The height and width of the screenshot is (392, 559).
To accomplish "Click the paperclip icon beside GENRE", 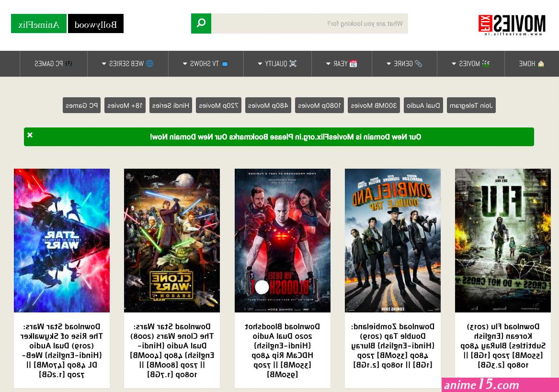I will pyautogui.click(x=419, y=63).
